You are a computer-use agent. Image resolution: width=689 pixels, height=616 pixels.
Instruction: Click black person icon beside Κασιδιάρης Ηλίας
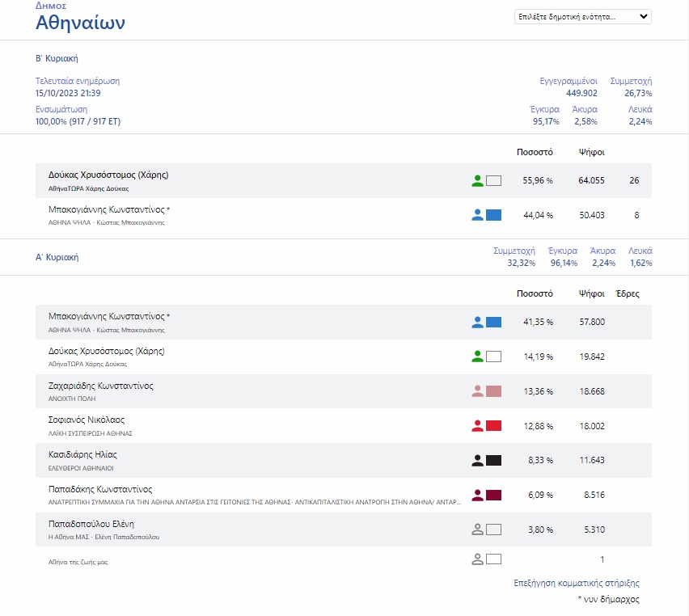[477, 461]
